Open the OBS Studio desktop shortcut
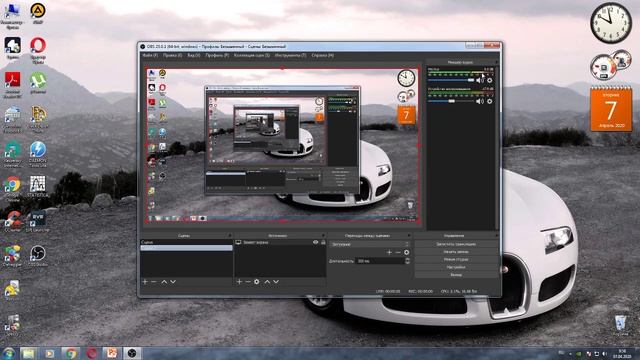Screen dimensions: 640x360 pyautogui.click(x=38, y=256)
